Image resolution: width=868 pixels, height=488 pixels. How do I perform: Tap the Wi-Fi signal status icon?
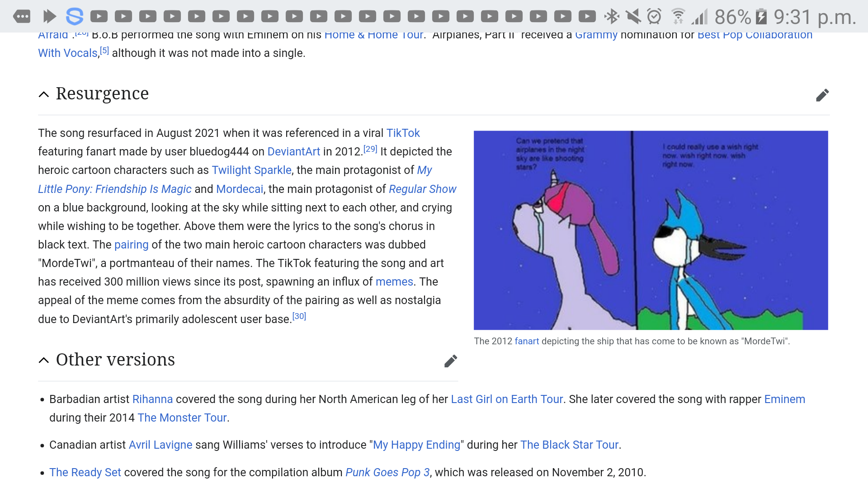pyautogui.click(x=678, y=17)
